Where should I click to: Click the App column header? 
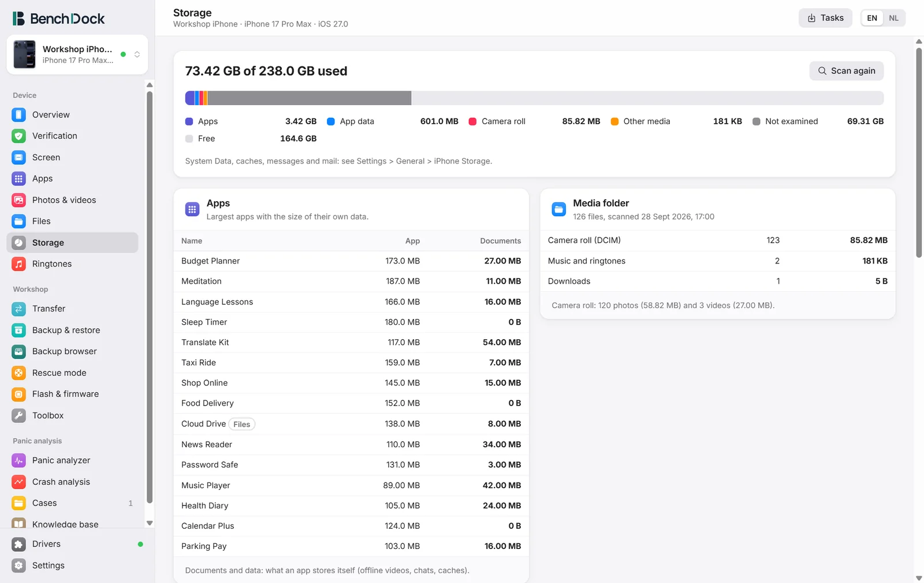pos(412,241)
